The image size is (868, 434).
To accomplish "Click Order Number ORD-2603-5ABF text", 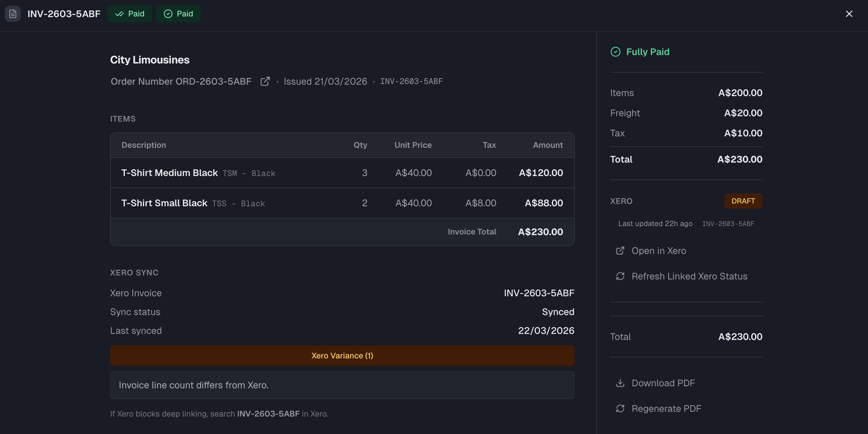I will [x=181, y=81].
